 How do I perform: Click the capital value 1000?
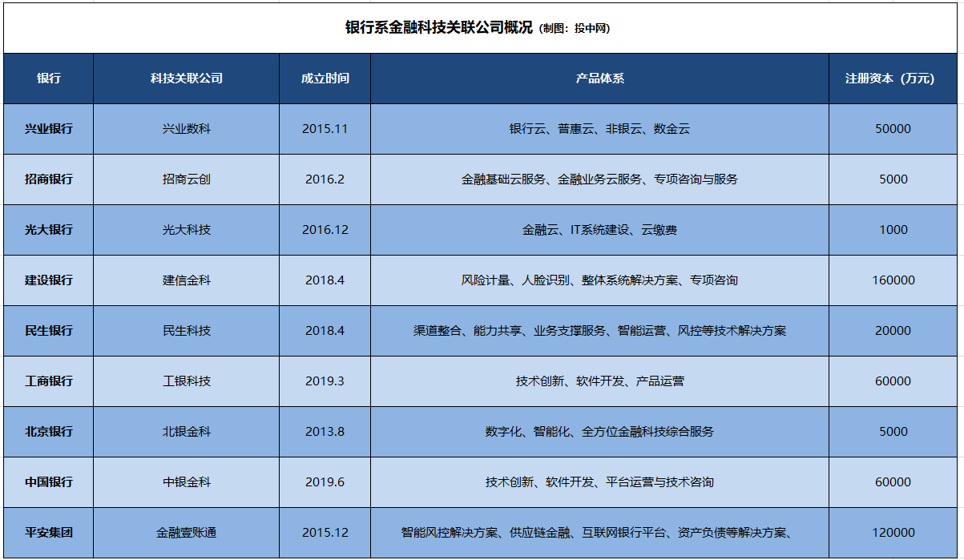click(x=893, y=230)
